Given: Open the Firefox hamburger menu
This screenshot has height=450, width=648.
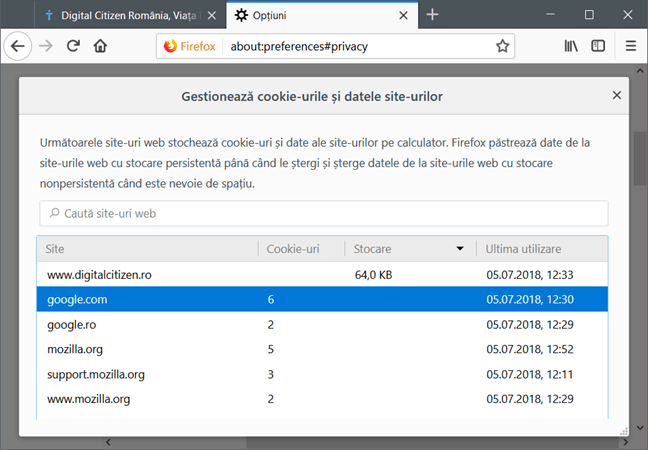Looking at the screenshot, I should (630, 46).
